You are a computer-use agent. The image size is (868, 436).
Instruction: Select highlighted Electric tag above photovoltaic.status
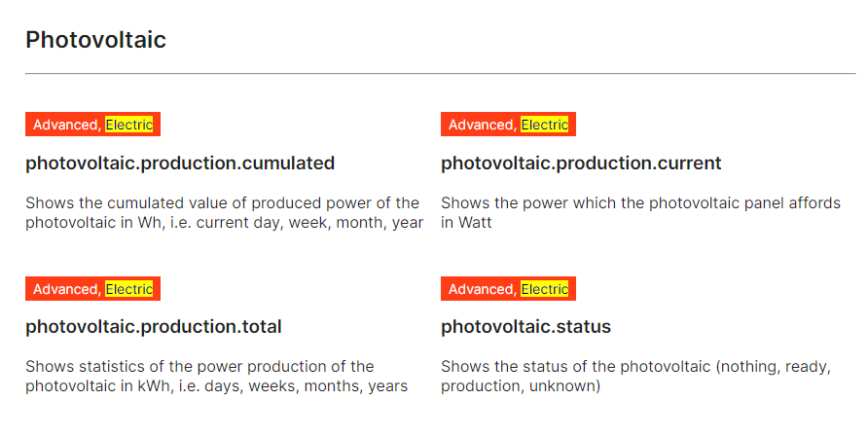pos(545,289)
